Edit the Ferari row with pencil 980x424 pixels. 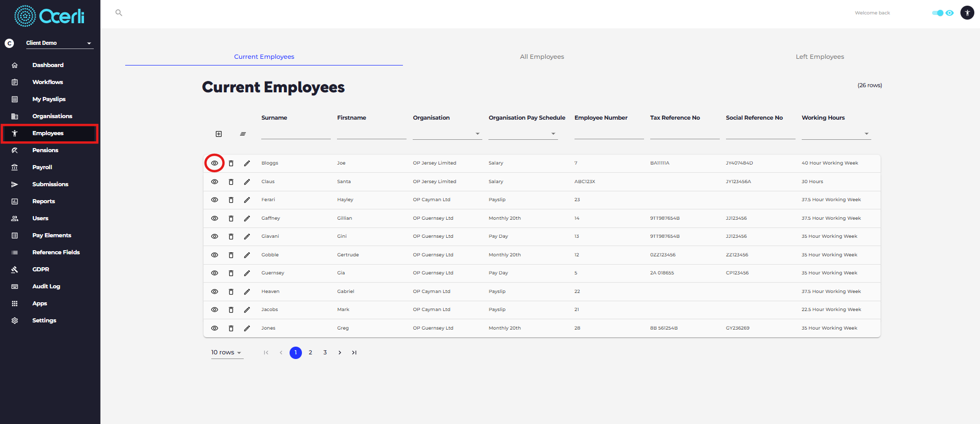(247, 200)
